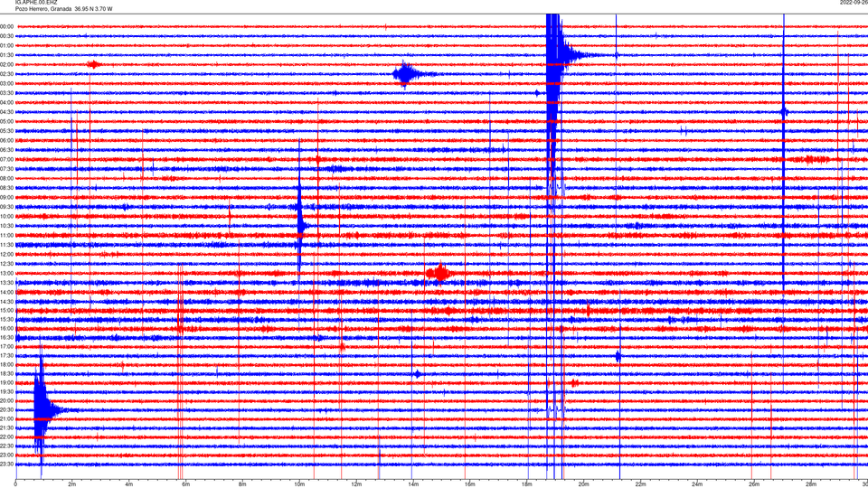Click the 2m tick label on the time axis
The image size is (868, 488).
(x=72, y=484)
